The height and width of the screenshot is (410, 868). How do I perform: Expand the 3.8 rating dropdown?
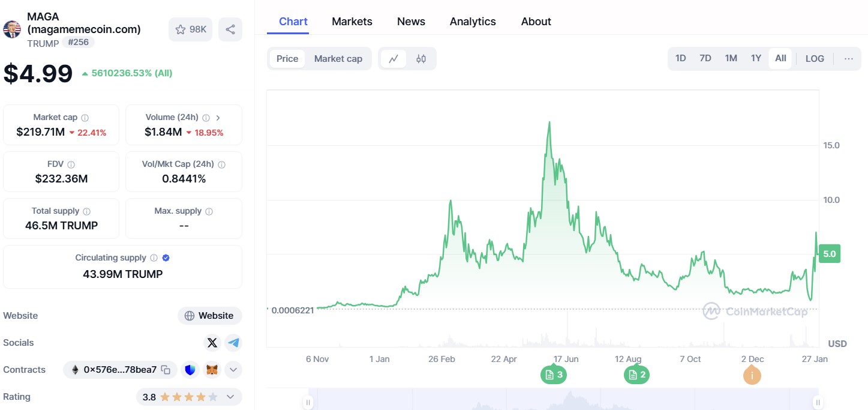[x=230, y=397]
